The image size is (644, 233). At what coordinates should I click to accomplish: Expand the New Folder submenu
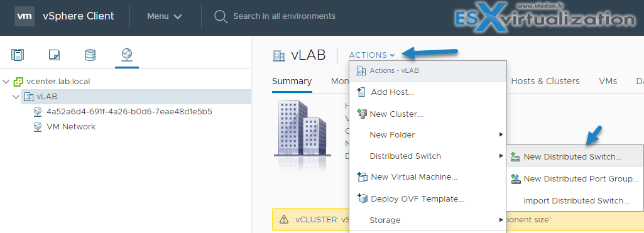pos(501,134)
